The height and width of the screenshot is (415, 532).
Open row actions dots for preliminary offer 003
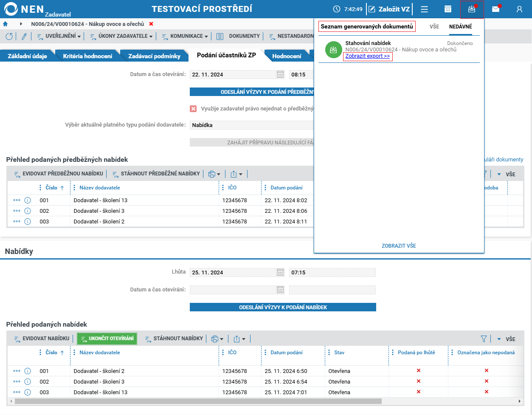pyautogui.click(x=17, y=221)
